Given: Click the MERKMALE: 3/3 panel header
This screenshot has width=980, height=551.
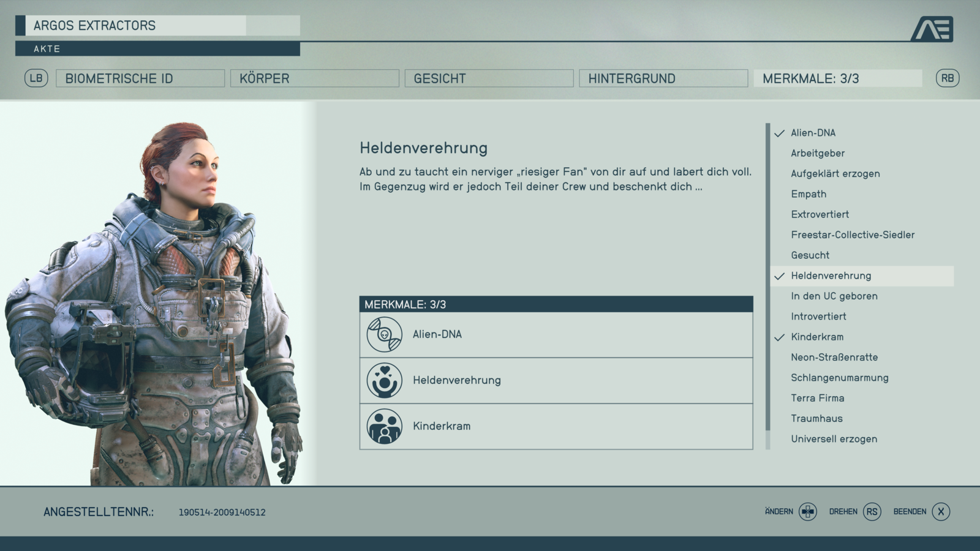Looking at the screenshot, I should pos(556,304).
